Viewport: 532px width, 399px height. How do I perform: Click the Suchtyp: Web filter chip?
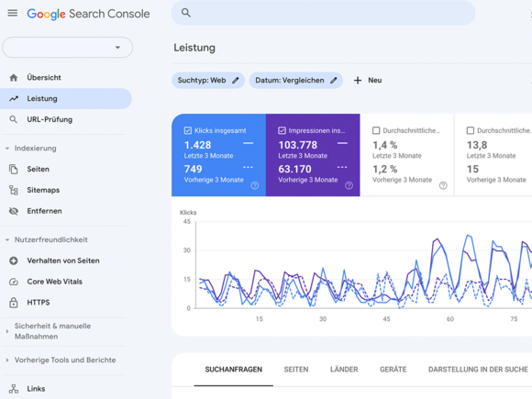coord(208,81)
